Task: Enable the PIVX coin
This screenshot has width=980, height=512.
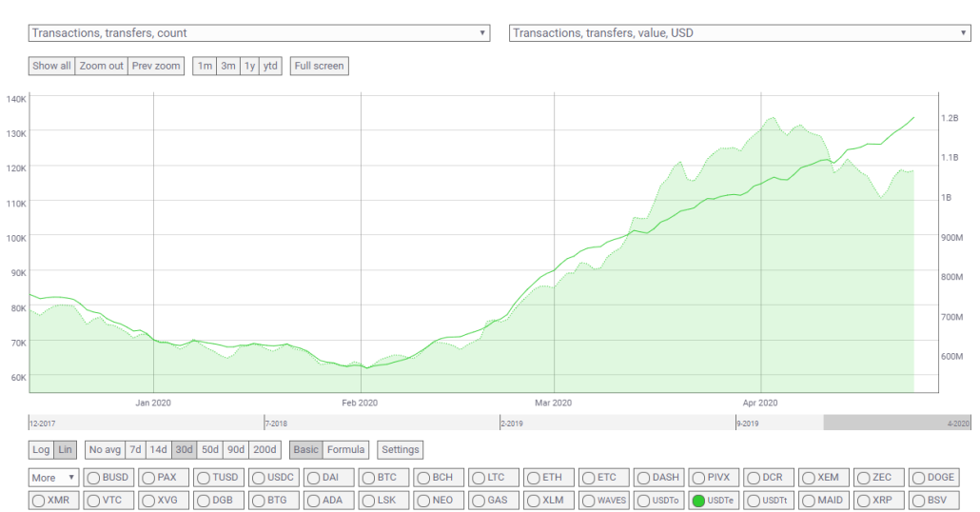Action: pos(714,478)
